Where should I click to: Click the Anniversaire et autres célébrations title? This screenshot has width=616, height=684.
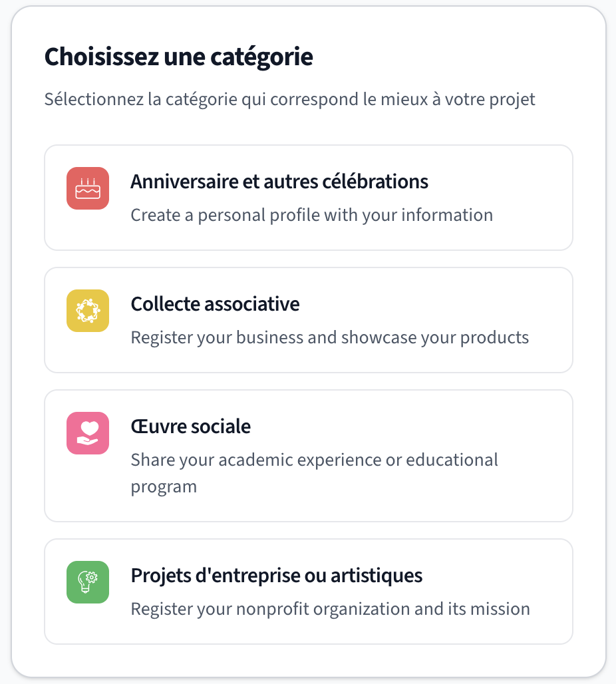point(279,181)
